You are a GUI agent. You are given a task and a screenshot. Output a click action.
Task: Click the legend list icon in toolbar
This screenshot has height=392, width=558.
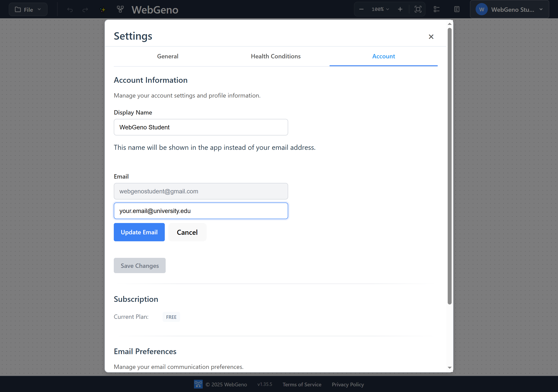[437, 9]
